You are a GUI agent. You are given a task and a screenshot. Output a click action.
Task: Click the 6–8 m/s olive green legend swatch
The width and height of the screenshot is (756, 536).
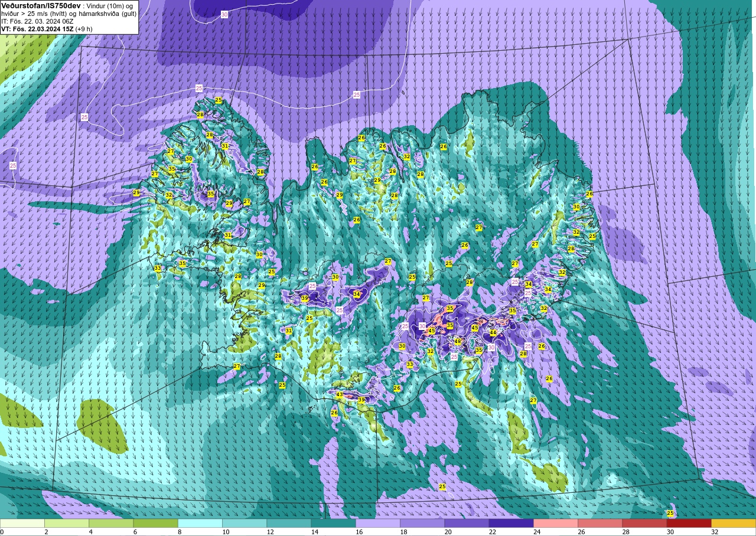155,523
